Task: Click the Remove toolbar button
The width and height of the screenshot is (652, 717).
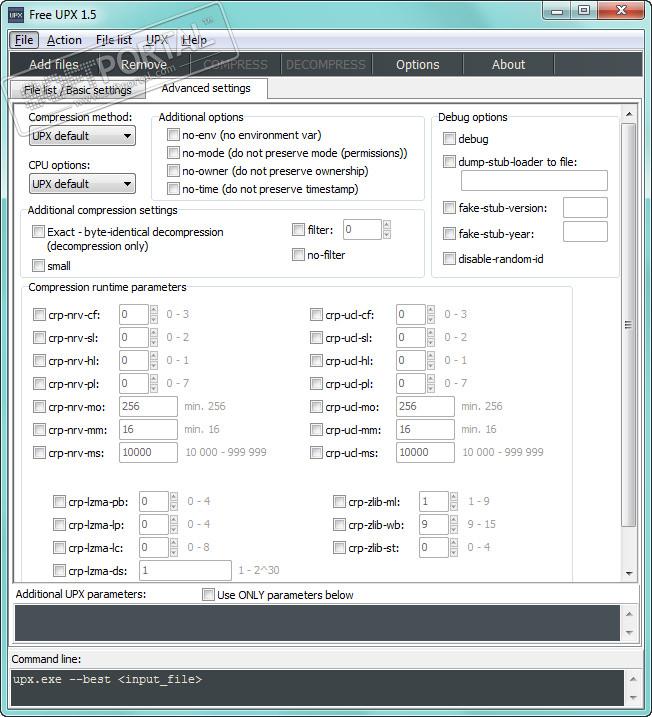Action: (144, 64)
